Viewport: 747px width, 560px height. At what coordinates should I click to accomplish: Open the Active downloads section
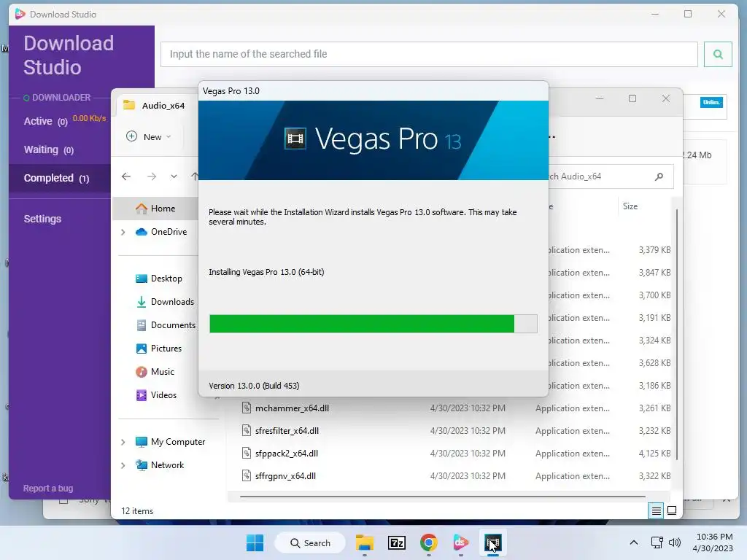pyautogui.click(x=46, y=122)
